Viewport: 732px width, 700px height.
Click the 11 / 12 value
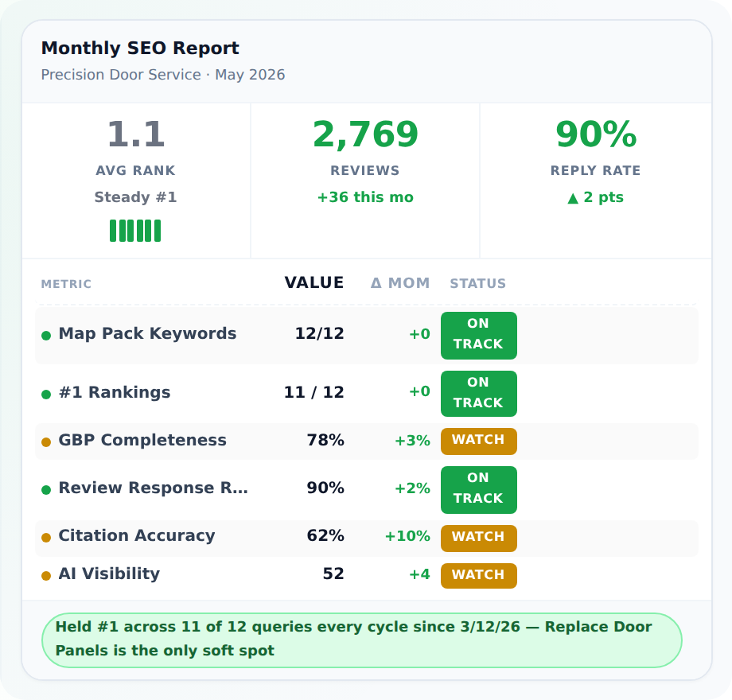tap(314, 392)
